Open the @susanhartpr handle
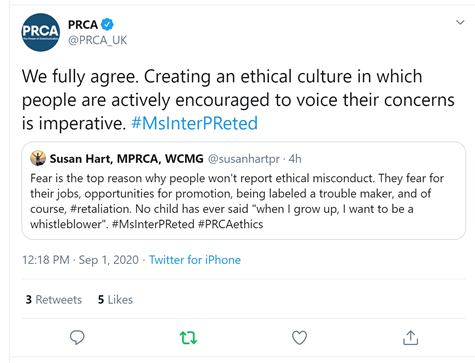 click(243, 159)
